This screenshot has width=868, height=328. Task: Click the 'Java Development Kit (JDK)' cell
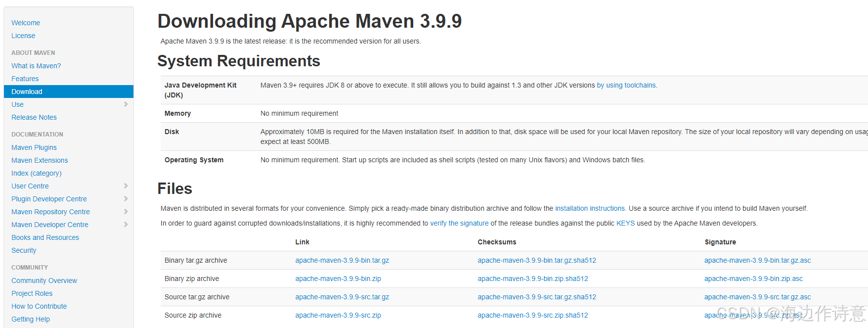(x=200, y=90)
